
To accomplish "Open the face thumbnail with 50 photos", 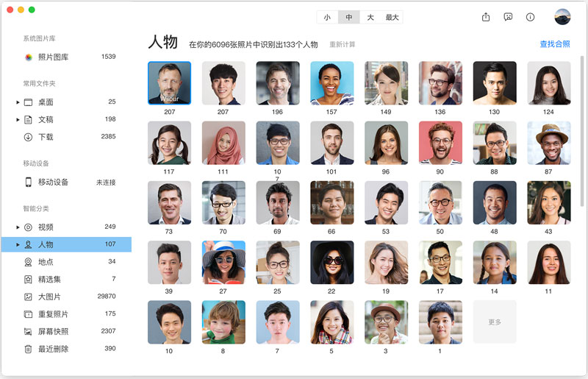I will 440,202.
